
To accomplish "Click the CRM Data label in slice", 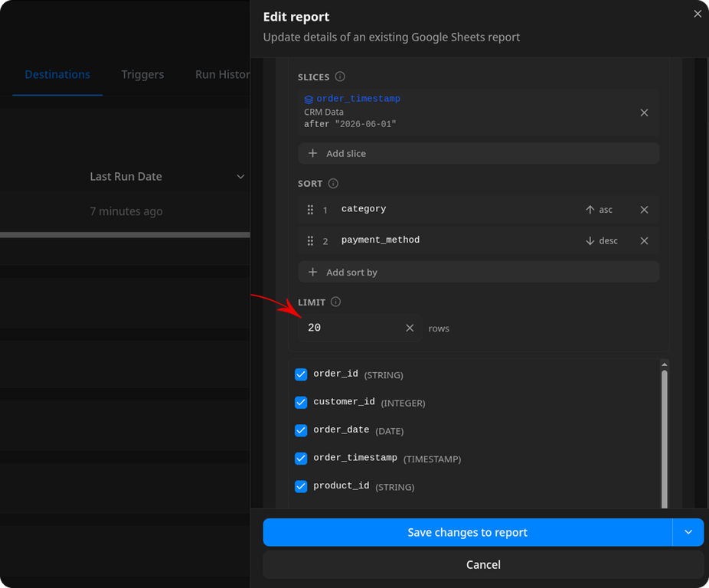I will coord(324,113).
